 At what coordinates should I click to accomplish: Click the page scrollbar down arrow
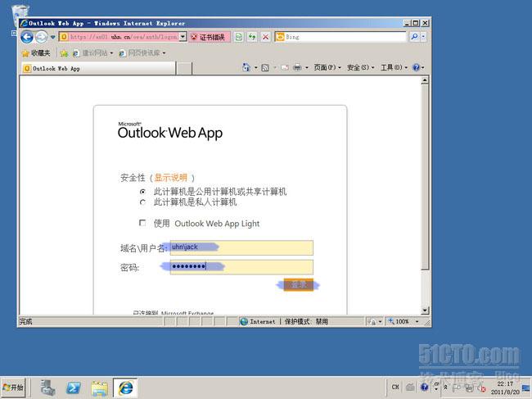[x=425, y=310]
